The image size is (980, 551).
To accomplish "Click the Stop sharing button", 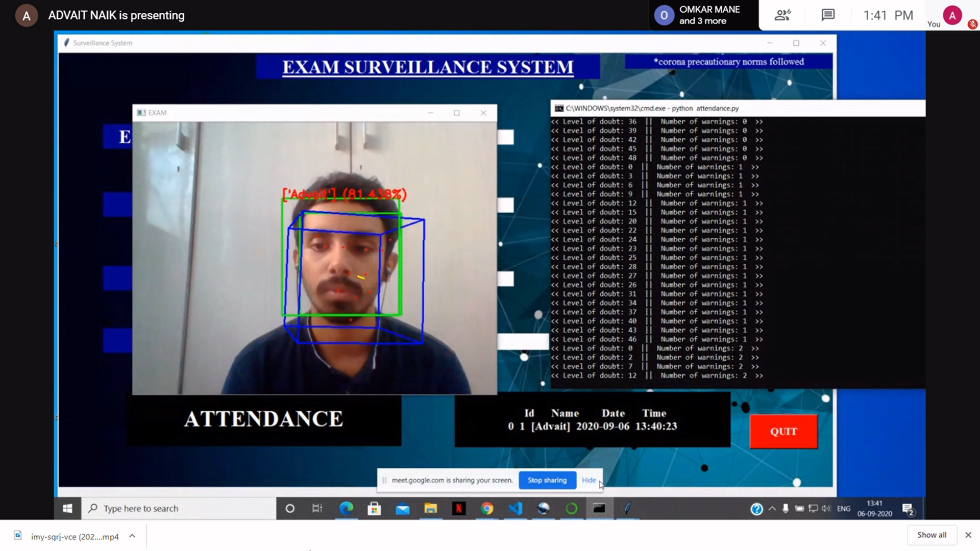I will tap(547, 480).
